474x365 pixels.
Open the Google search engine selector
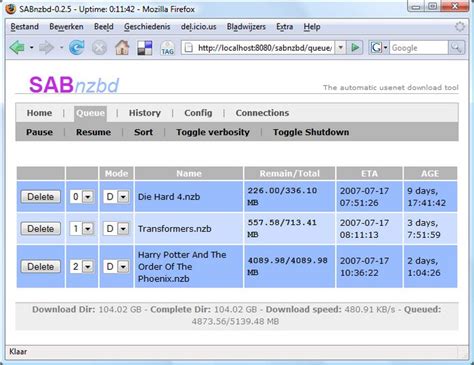coord(379,48)
